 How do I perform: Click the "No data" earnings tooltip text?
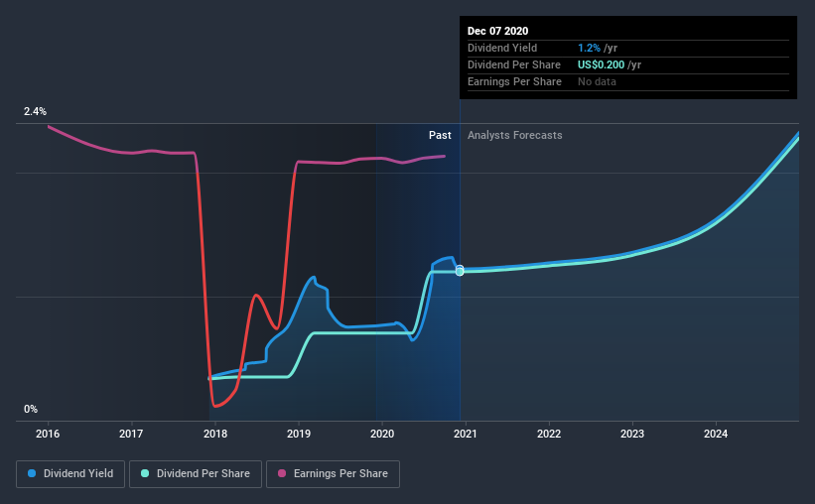tap(597, 81)
